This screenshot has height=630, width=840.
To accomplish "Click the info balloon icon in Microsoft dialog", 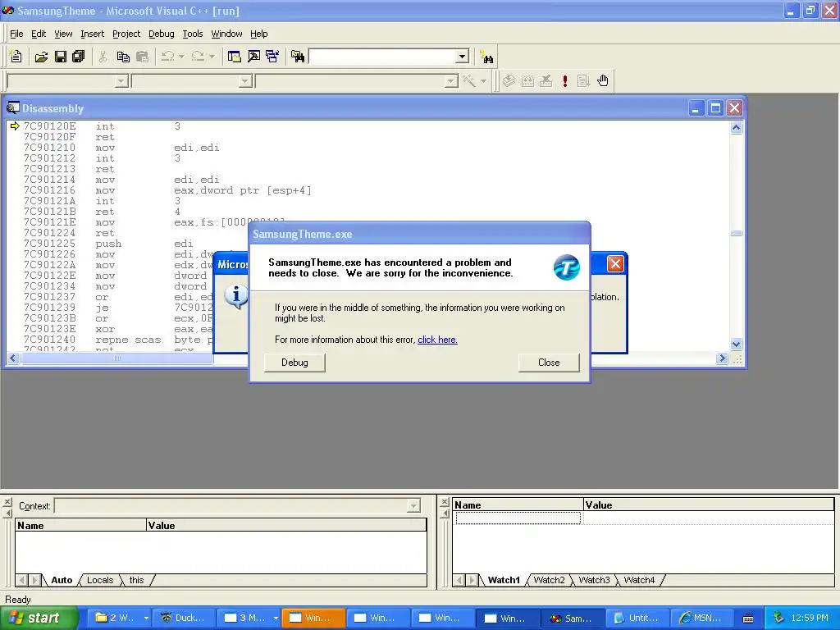I will click(x=236, y=296).
